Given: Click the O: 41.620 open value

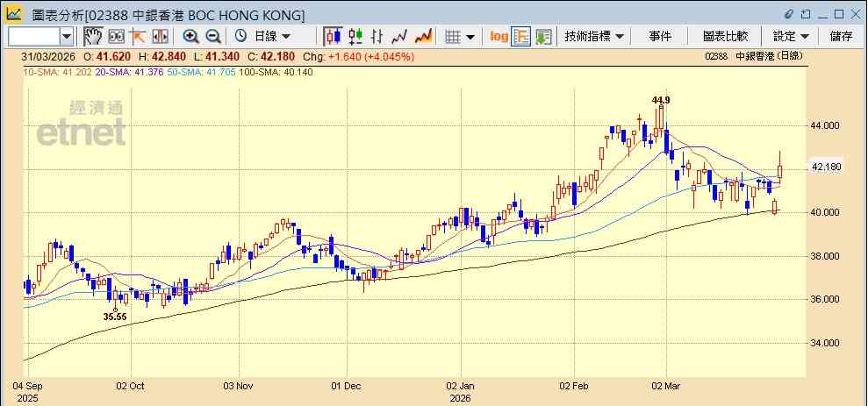Looking at the screenshot, I should pyautogui.click(x=107, y=56).
